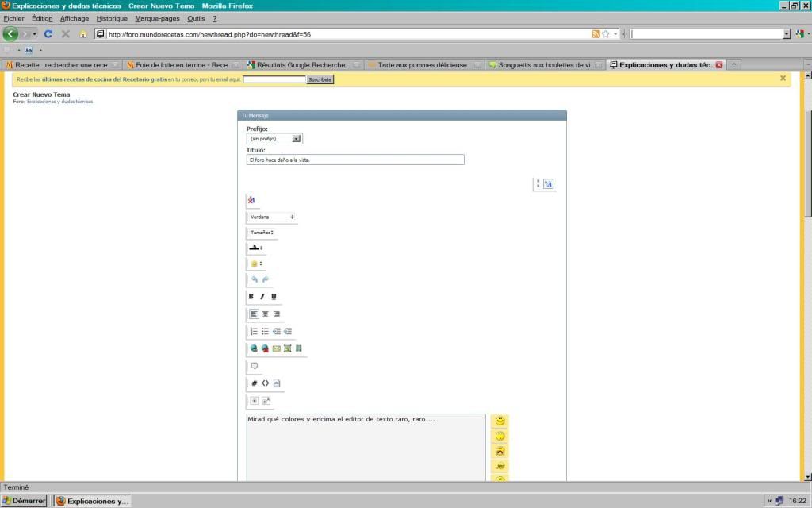Screen dimensions: 812x508
Task: Insert the fourth smiley next to the message box
Action: (500, 465)
